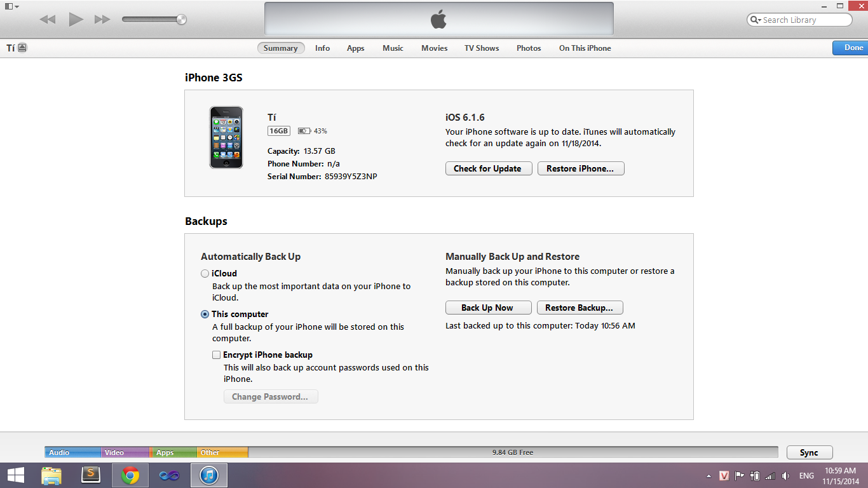Select the Summary tab

click(x=281, y=48)
